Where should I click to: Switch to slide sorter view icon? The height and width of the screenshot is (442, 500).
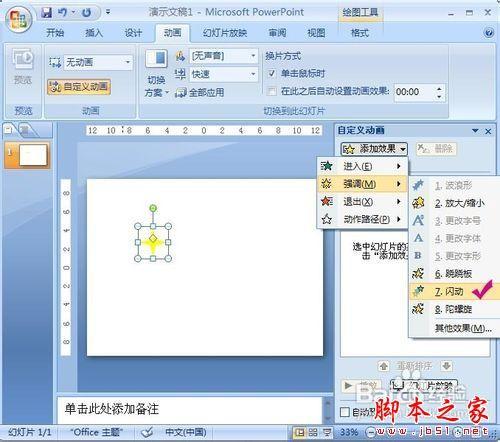[313, 432]
